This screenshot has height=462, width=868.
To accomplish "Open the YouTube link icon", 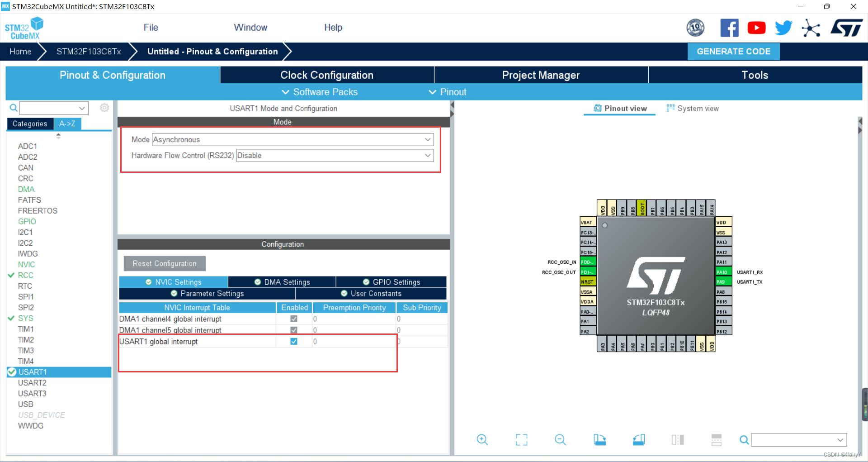I will click(756, 28).
